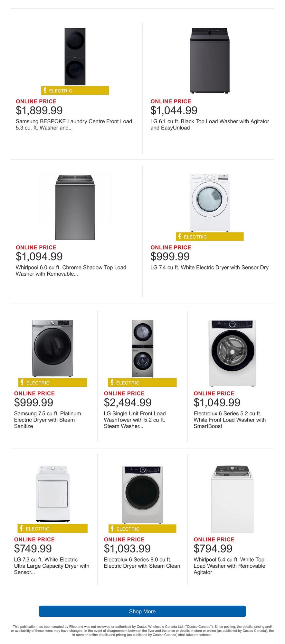View the LG 7.4 cu ft. white dryer image
The width and height of the screenshot is (285, 644).
point(210,203)
